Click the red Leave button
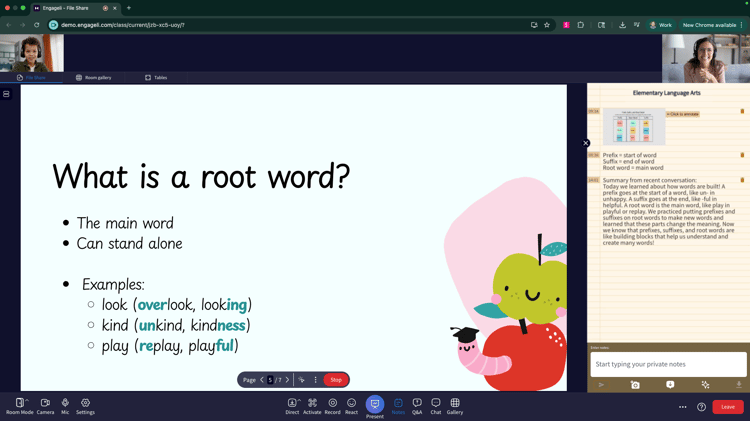 point(727,407)
